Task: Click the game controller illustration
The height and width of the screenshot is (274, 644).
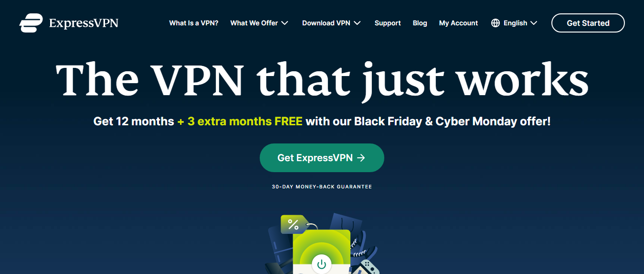Action: (x=369, y=267)
